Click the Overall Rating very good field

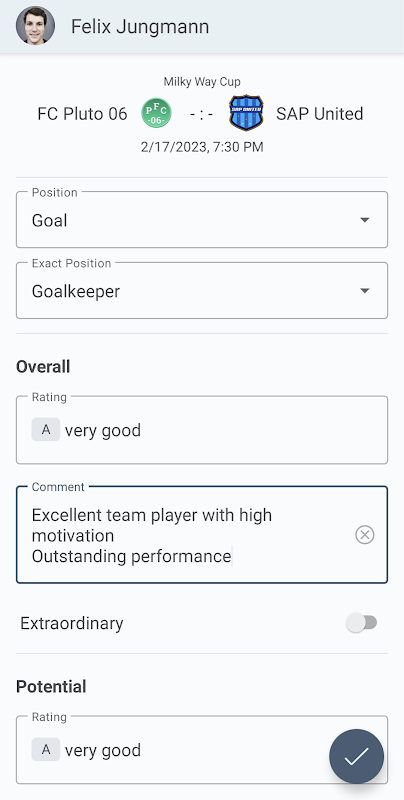point(202,430)
